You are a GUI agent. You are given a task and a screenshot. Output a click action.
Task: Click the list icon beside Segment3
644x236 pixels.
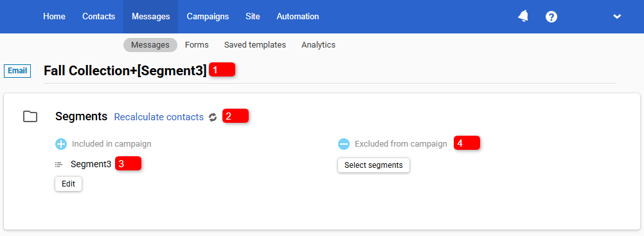click(x=58, y=165)
